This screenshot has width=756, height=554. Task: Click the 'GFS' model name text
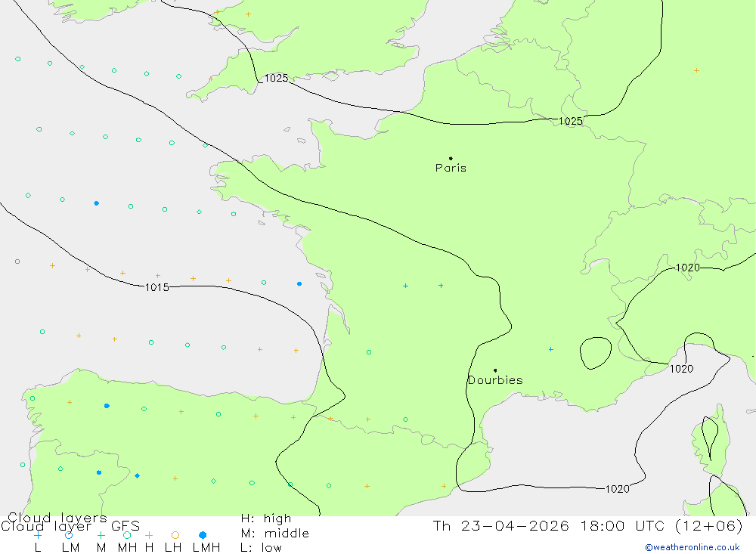(x=125, y=526)
